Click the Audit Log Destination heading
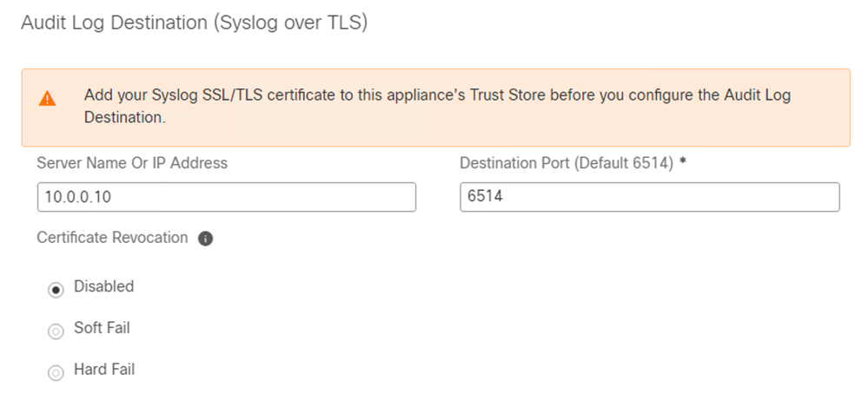This screenshot has height=394, width=868. point(194,23)
